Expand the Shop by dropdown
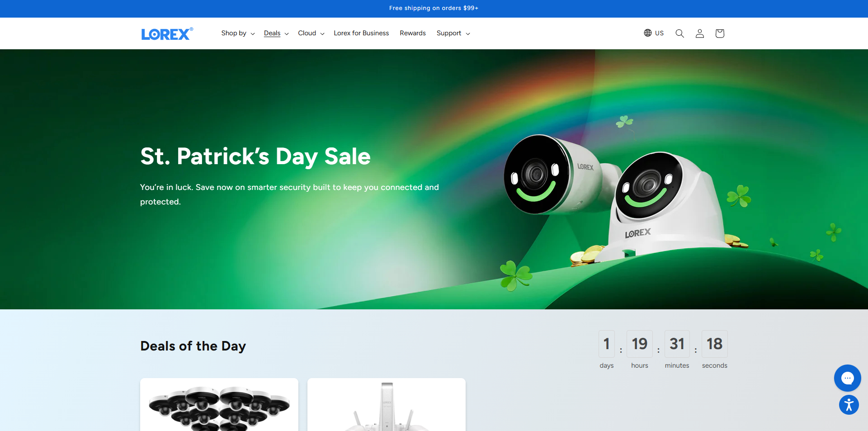The width and height of the screenshot is (868, 431). pyautogui.click(x=238, y=33)
